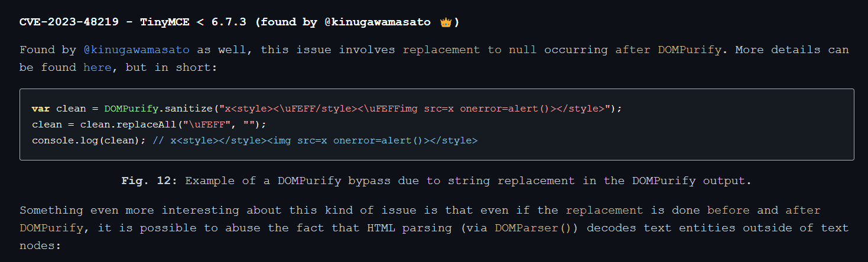Click the blue code comment output
The width and height of the screenshot is (868, 262).
tap(314, 140)
